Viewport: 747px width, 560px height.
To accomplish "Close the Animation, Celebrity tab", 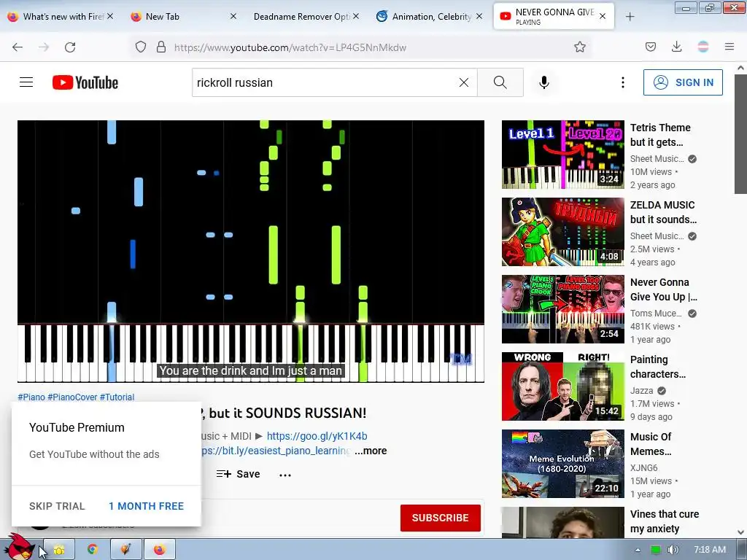I will pyautogui.click(x=479, y=16).
